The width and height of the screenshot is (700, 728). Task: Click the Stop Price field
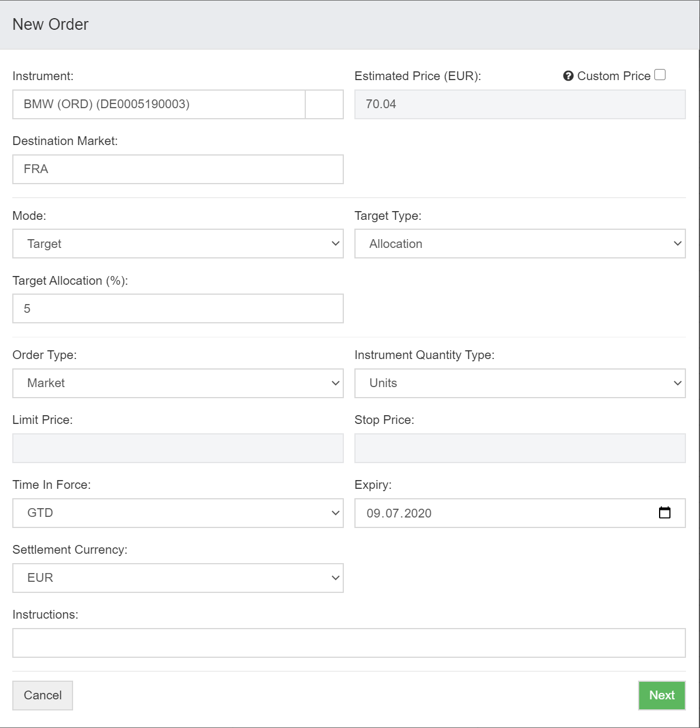[520, 448]
